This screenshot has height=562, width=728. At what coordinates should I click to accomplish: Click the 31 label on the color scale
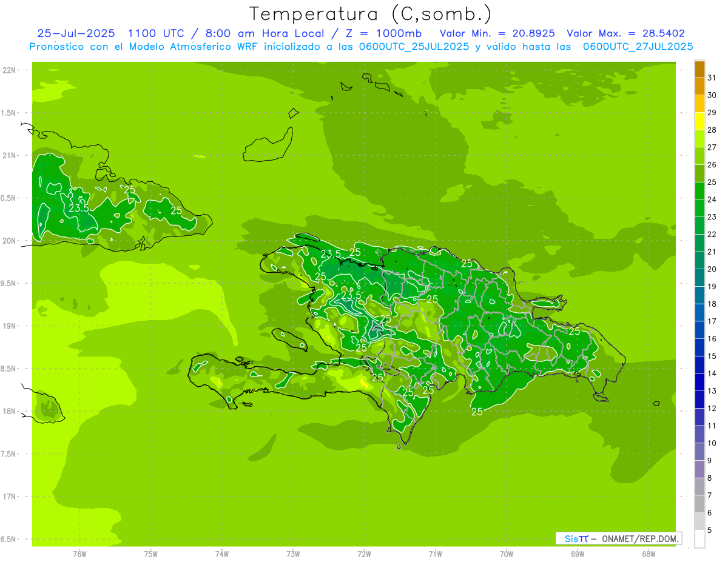(712, 78)
